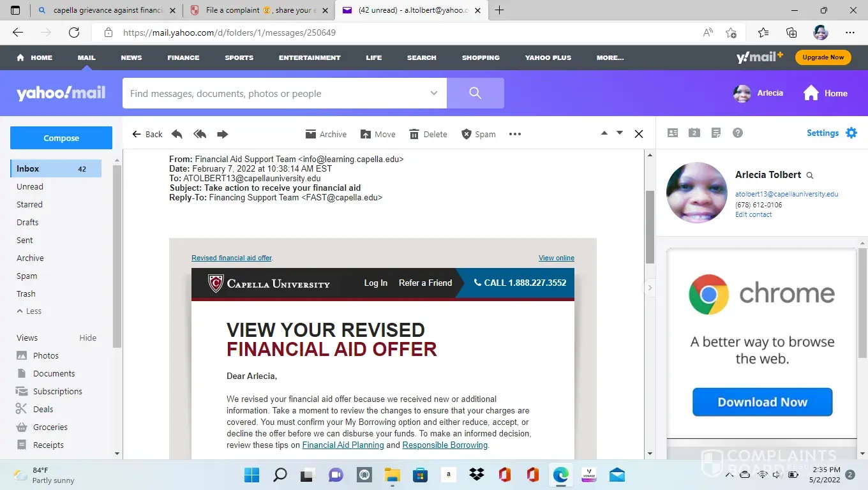The height and width of the screenshot is (490, 868).
Task: Hide the Views section
Action: click(88, 338)
